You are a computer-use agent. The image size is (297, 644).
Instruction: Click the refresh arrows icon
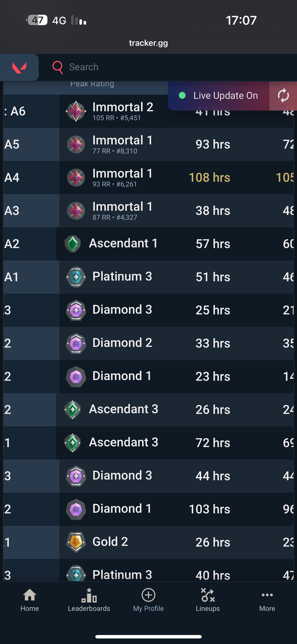pos(283,96)
